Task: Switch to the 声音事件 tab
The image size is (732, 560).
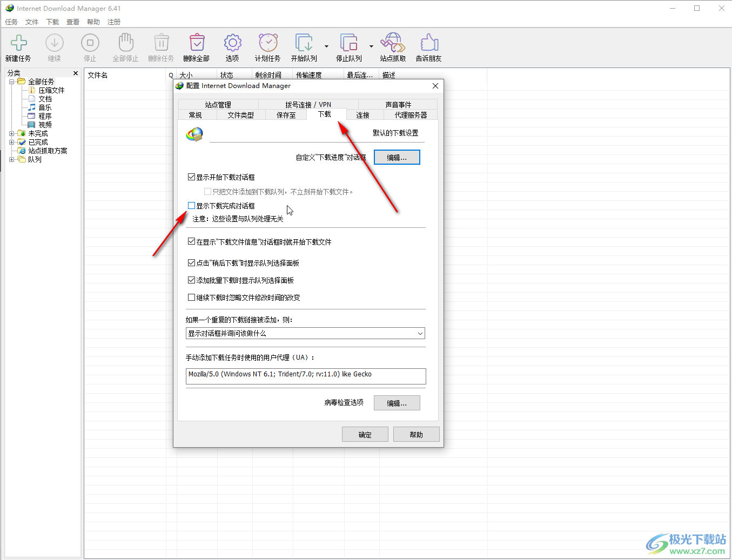Action: (398, 105)
